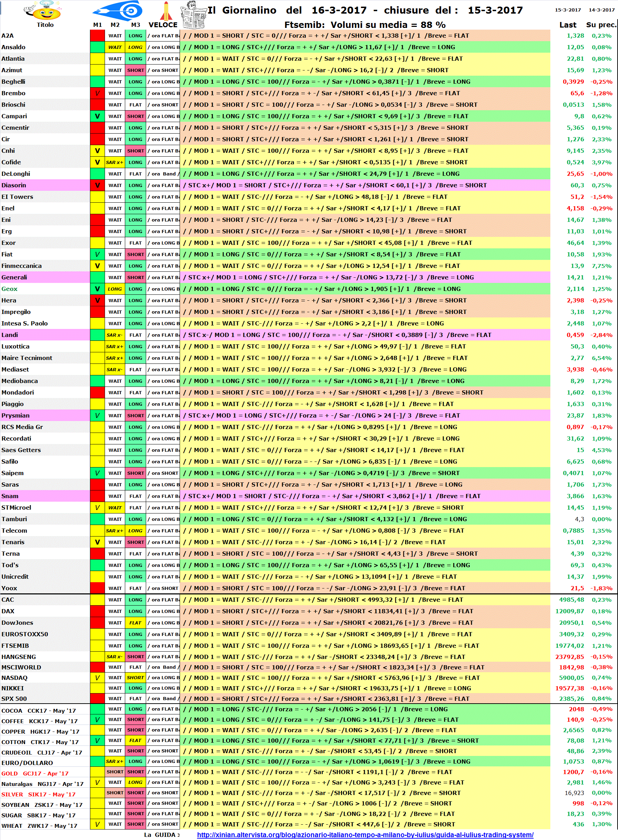The height and width of the screenshot is (840, 618).
Task: Click the Ftsemib Volumi su media = 88 % text
Action: [x=365, y=25]
